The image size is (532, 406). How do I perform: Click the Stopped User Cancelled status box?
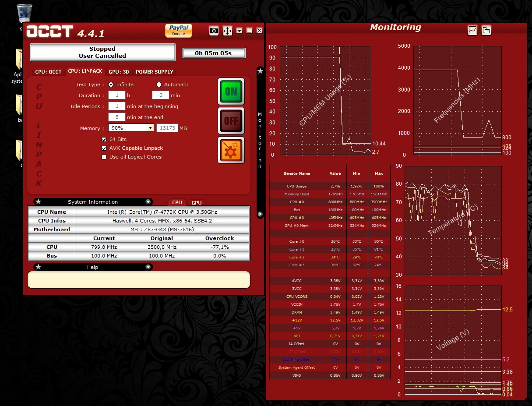pyautogui.click(x=102, y=53)
